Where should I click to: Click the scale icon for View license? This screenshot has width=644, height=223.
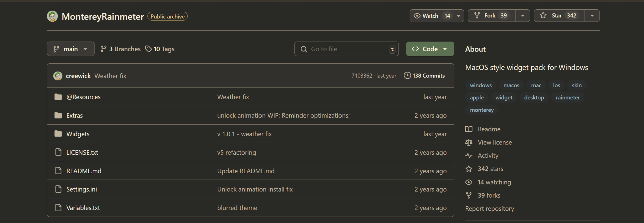click(x=469, y=142)
